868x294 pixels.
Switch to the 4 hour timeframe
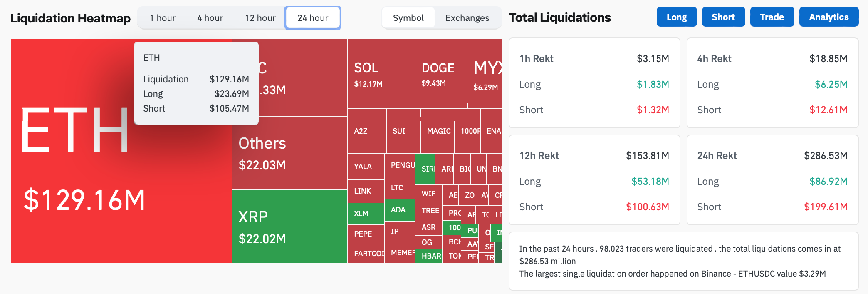210,18
